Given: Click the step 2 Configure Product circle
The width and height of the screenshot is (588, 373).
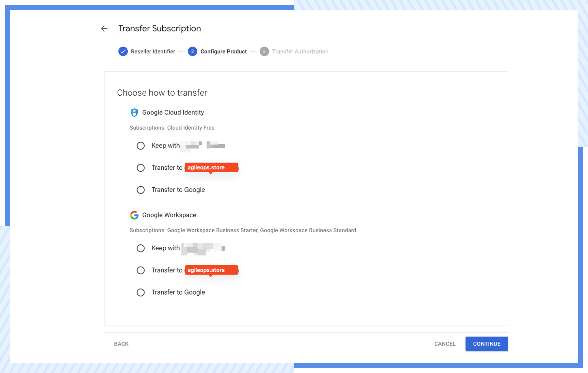Looking at the screenshot, I should (192, 52).
